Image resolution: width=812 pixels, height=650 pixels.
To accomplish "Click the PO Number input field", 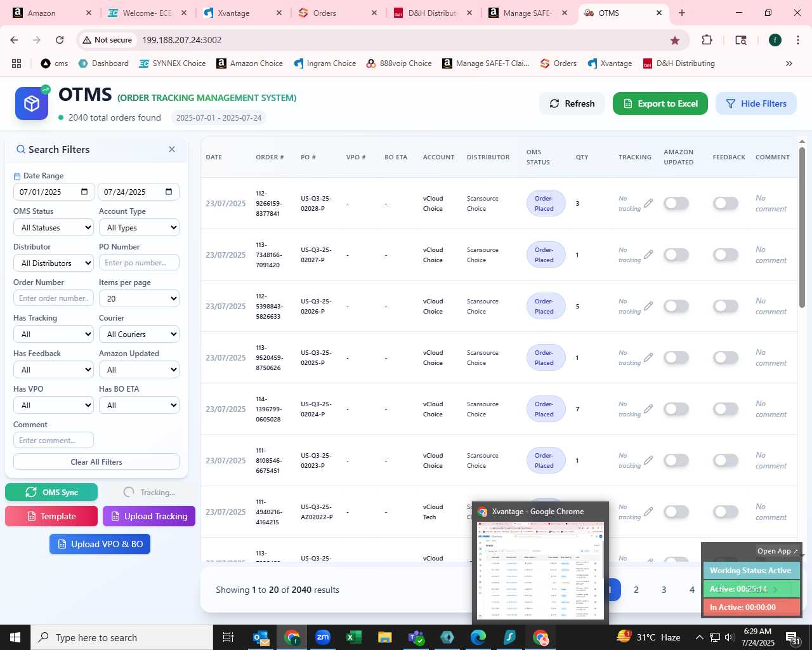I will point(139,263).
